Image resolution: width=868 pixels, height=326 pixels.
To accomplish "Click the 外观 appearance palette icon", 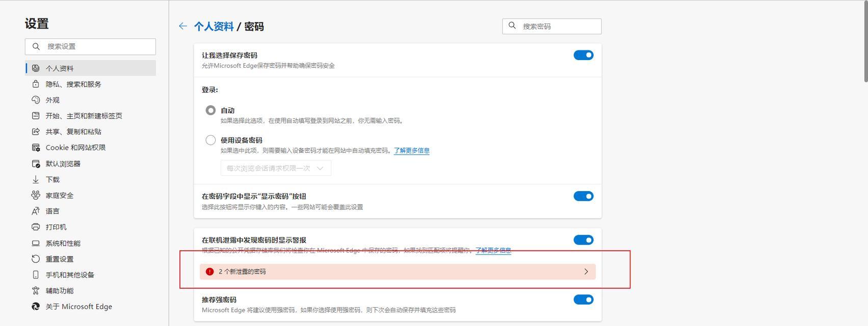I will click(x=36, y=100).
